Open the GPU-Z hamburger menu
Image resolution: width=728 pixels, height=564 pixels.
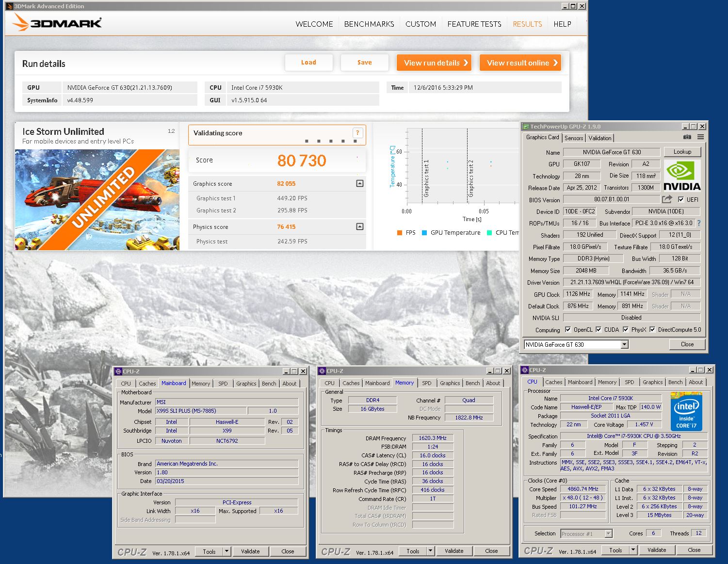700,137
